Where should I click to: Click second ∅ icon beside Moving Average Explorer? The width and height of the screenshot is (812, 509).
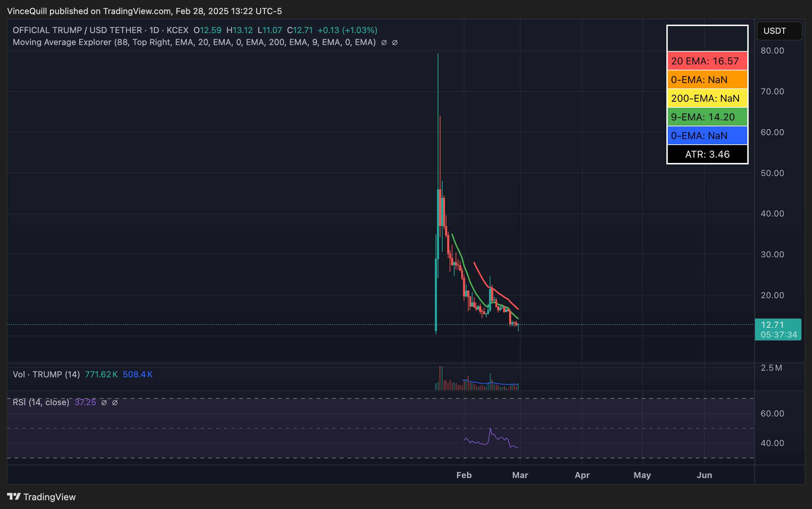(395, 43)
